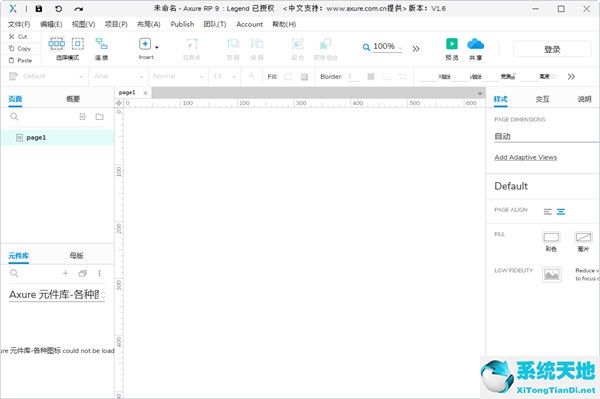Click the bring to front (置顶) icon
The image size is (600, 399).
(233, 44)
